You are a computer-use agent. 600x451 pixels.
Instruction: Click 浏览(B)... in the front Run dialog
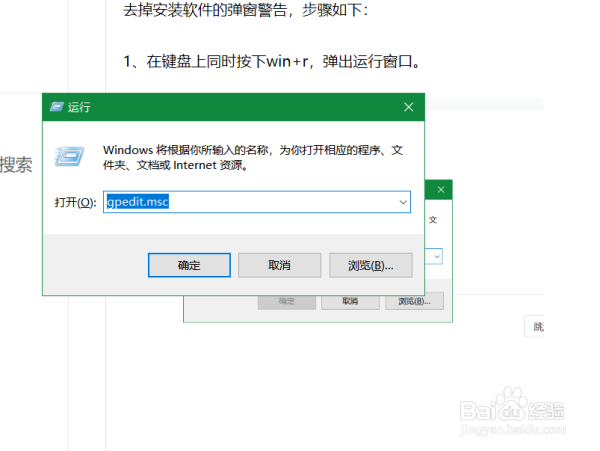click(371, 265)
